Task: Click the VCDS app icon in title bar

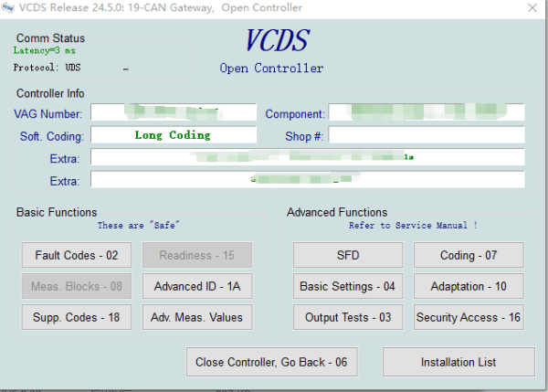Action: coord(7,7)
